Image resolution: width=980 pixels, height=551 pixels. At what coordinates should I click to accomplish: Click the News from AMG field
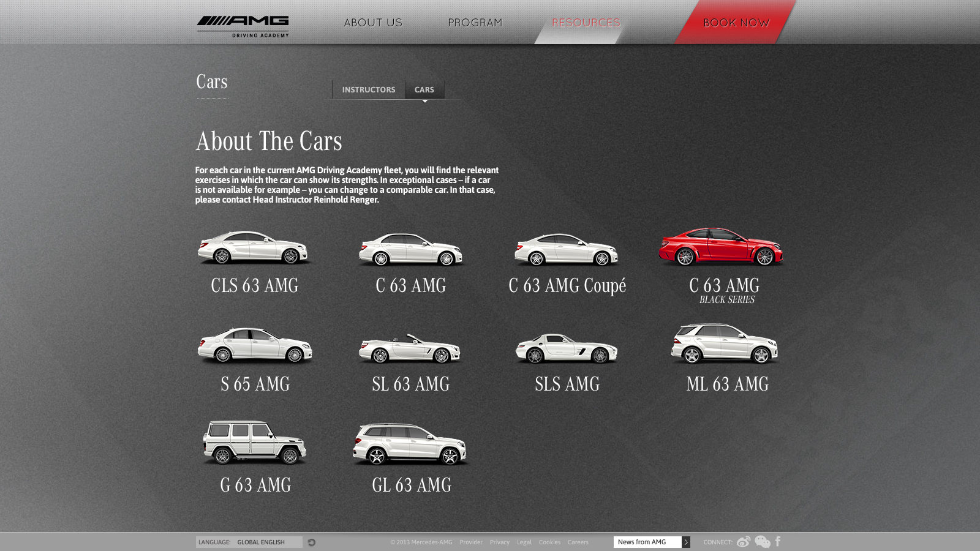647,542
